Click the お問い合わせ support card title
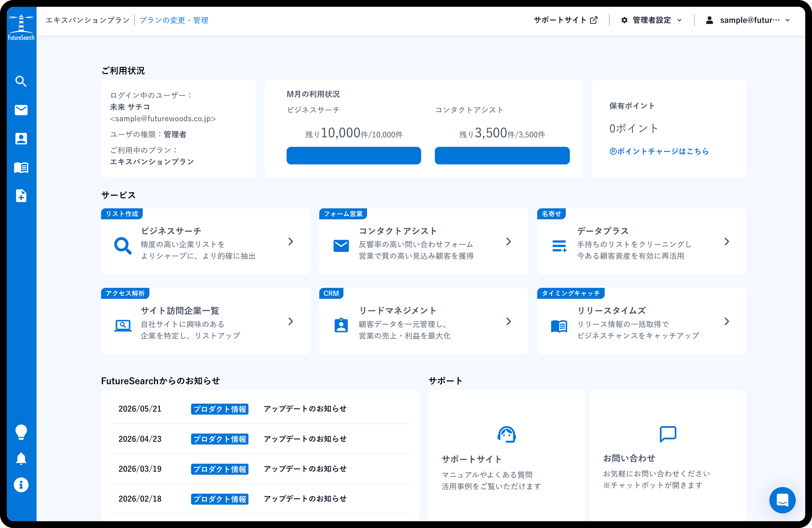 629,458
